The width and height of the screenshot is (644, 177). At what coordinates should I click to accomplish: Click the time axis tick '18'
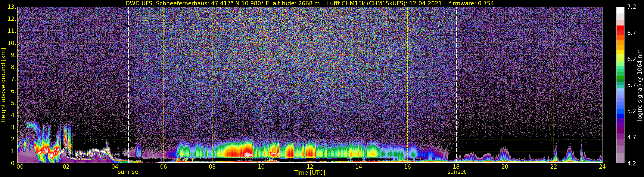tap(456, 167)
